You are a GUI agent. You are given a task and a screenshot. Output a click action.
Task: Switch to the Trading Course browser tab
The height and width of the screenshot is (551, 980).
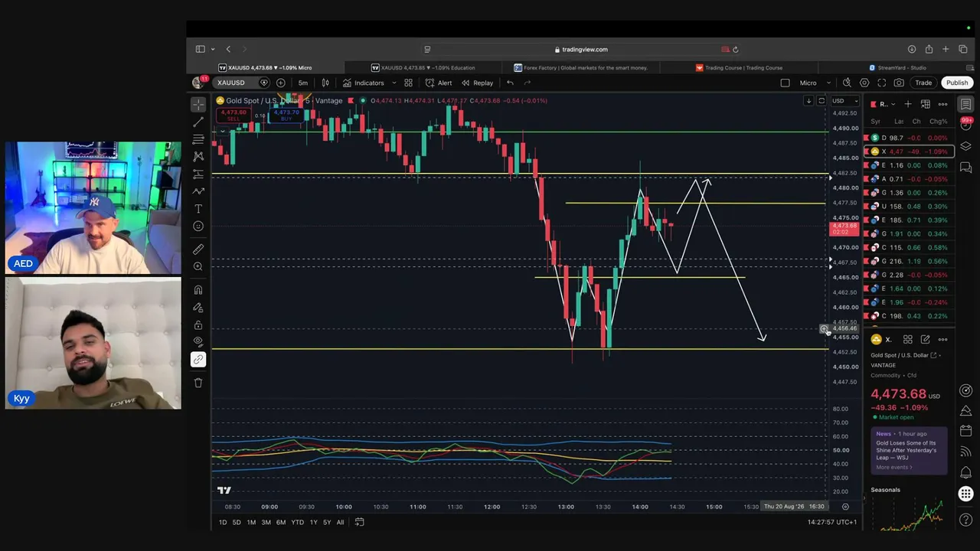738,67
